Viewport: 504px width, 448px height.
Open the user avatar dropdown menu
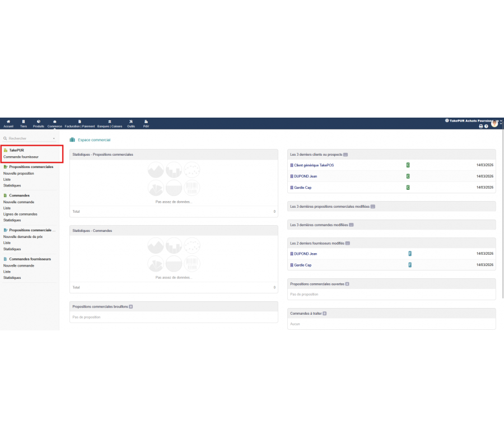click(495, 124)
